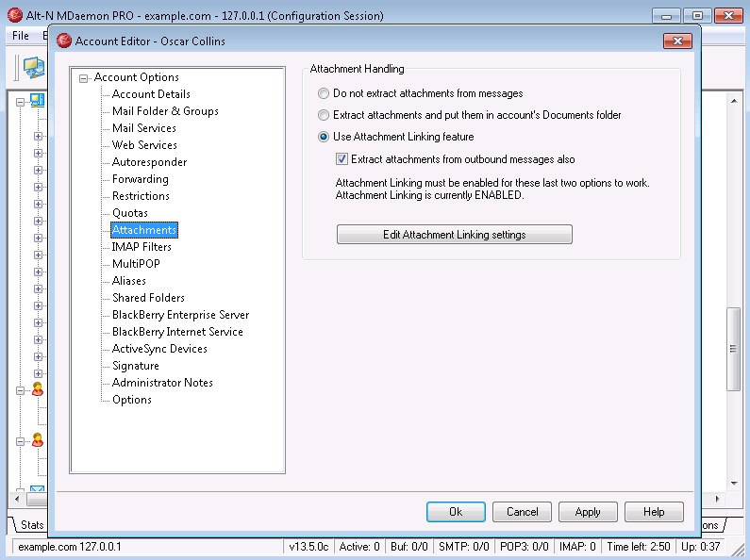Viewport: 750px width, 560px height.
Task: Select Web Services tree item
Action: pyautogui.click(x=144, y=145)
